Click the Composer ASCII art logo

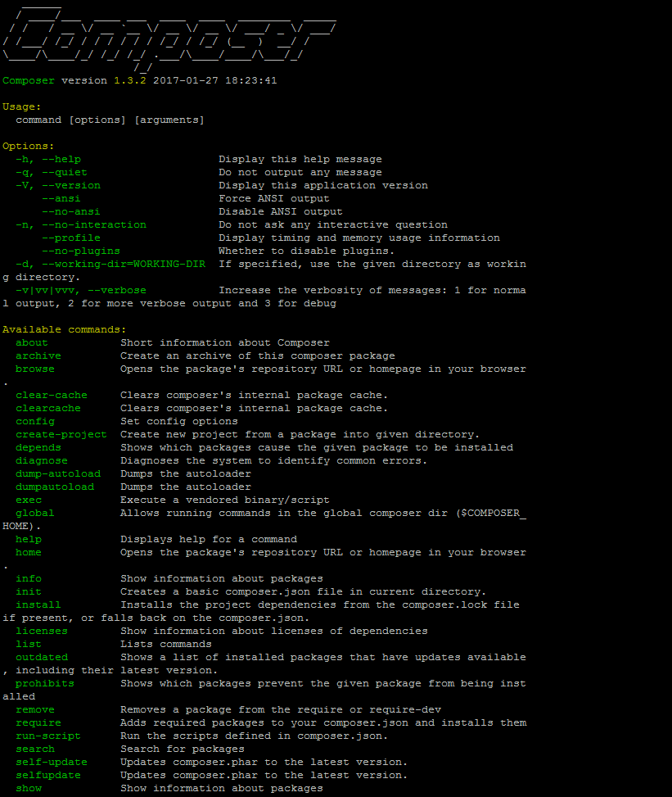click(169, 39)
